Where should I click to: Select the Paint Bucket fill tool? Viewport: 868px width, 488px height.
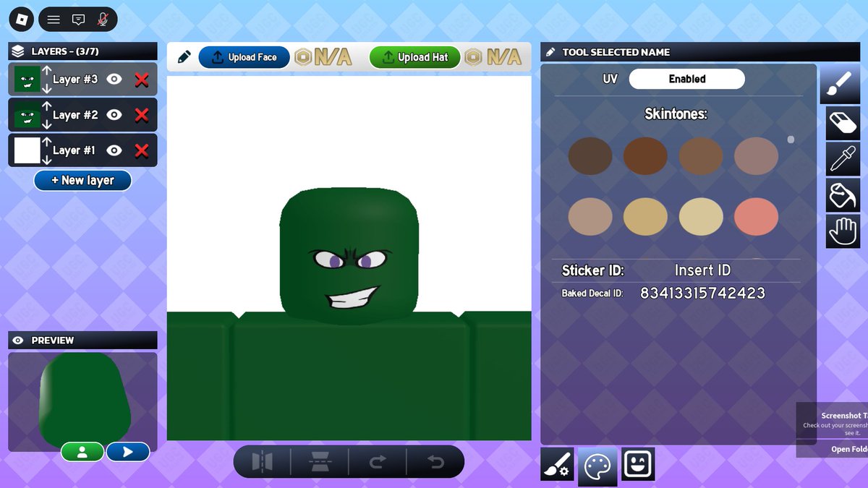[843, 195]
